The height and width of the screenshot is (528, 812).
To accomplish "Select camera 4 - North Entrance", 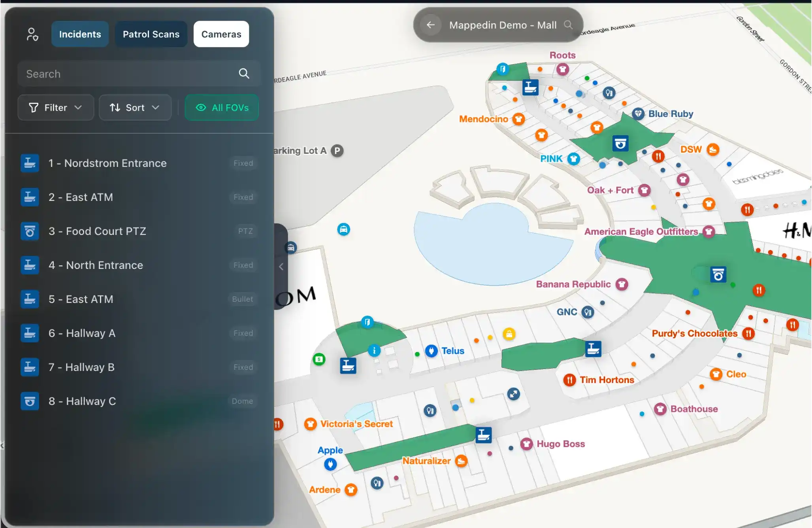I will click(139, 265).
